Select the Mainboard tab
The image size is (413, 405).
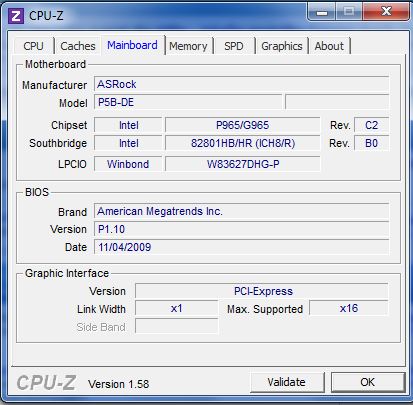[133, 45]
